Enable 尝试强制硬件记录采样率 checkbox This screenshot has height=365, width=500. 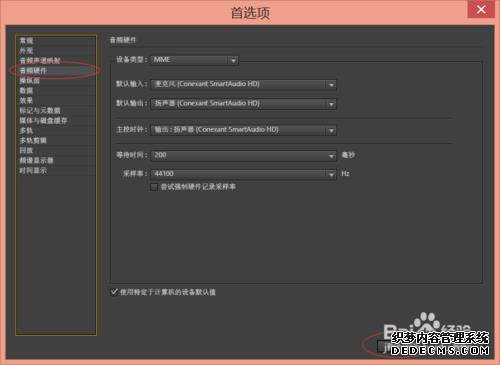(x=154, y=187)
